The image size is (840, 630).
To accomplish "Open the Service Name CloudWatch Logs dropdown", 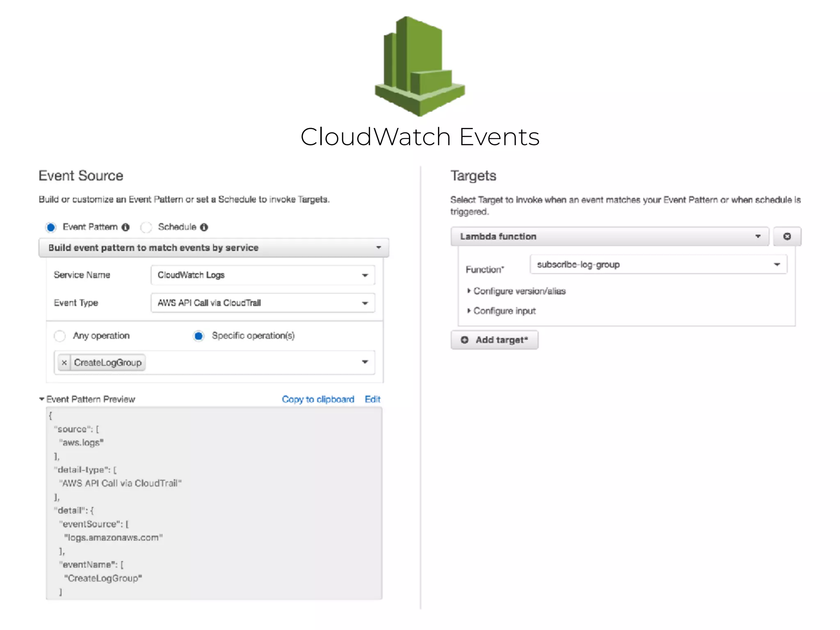I will point(263,275).
